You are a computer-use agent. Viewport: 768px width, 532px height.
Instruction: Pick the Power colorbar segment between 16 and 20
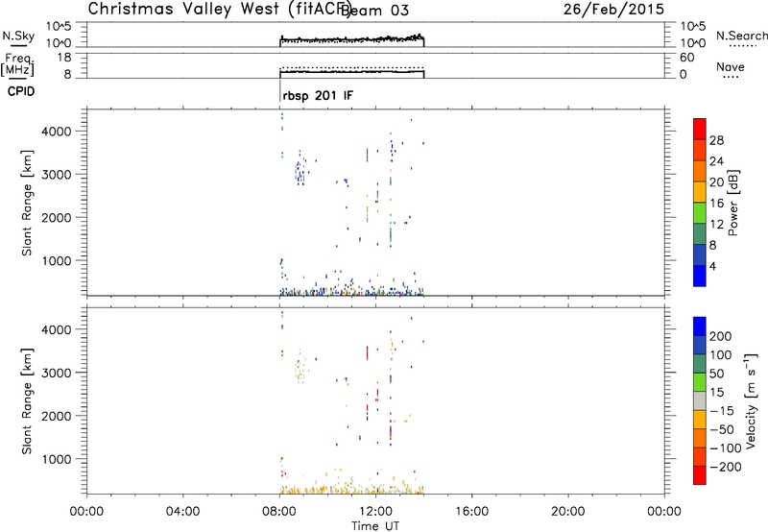(x=700, y=191)
